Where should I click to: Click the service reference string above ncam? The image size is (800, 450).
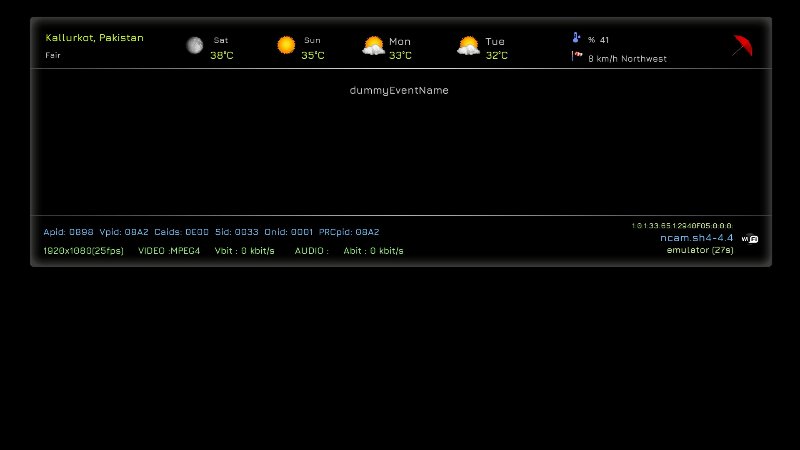(x=682, y=226)
